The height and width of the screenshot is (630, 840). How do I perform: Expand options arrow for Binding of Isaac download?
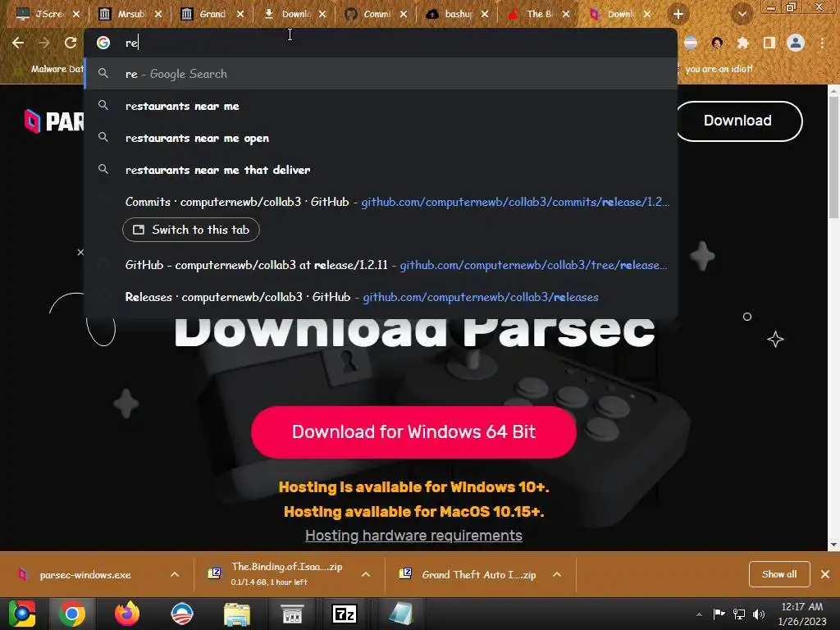pos(366,574)
